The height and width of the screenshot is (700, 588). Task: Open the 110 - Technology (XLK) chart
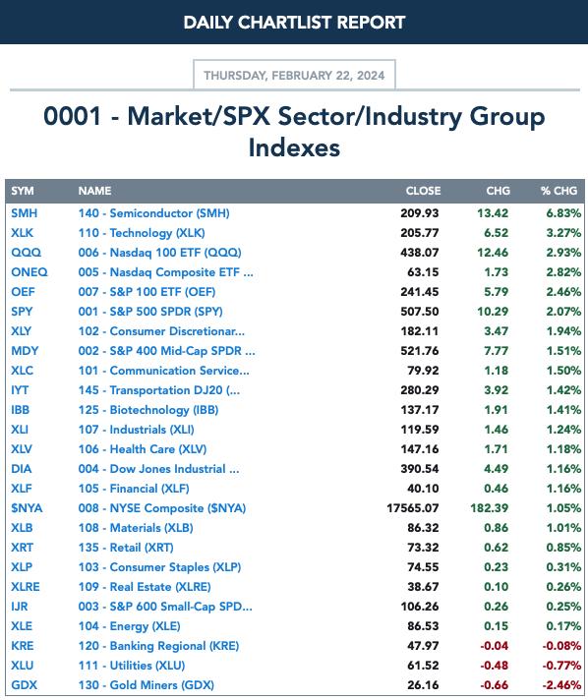point(142,233)
